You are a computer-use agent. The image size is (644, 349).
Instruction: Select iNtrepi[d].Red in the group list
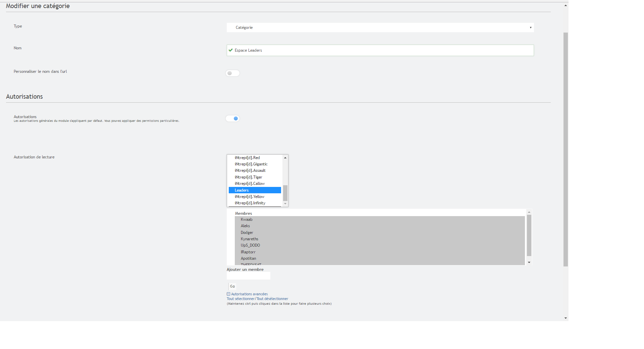coord(247,158)
